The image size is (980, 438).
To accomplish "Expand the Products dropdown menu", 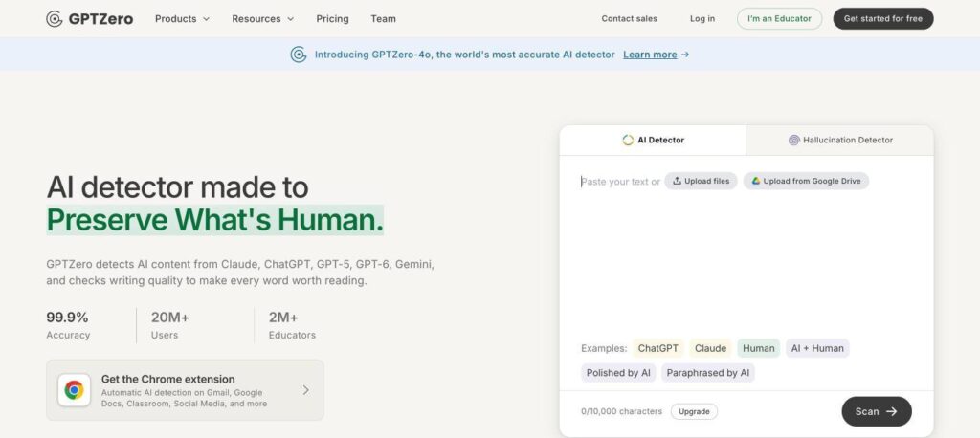I will pyautogui.click(x=182, y=19).
